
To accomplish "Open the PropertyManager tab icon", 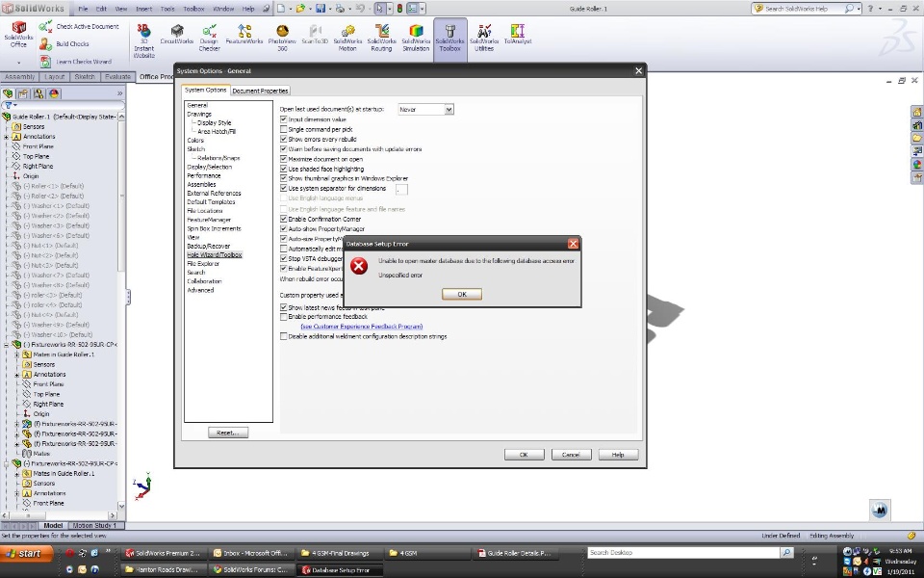I will pyautogui.click(x=23, y=93).
